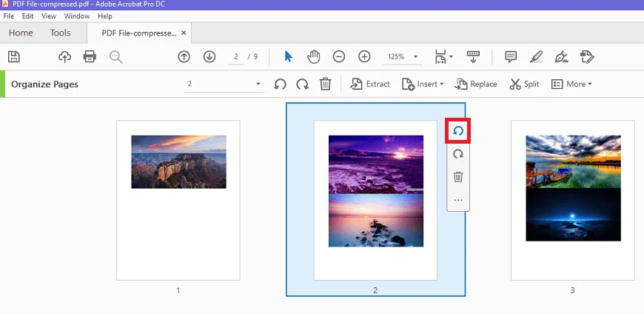This screenshot has height=314, width=644.
Task: Rotate page 2 counterclockwise on the thumbnail
Action: (x=458, y=130)
